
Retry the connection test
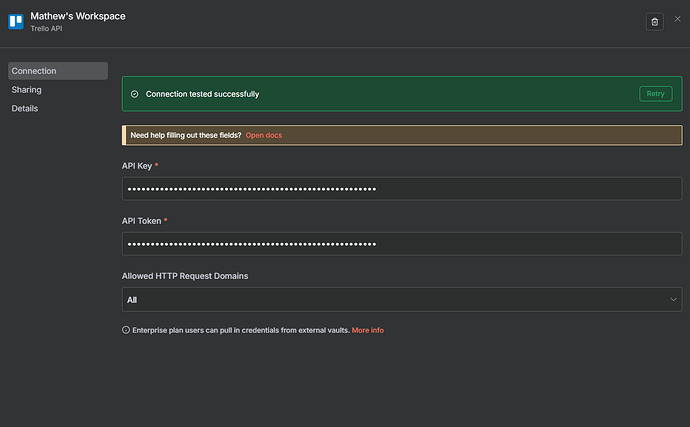[x=655, y=94]
